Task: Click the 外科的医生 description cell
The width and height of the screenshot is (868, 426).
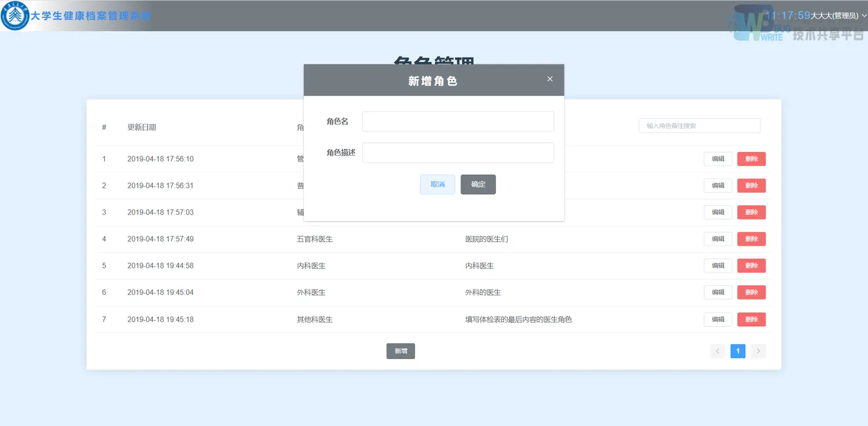Action: (483, 293)
